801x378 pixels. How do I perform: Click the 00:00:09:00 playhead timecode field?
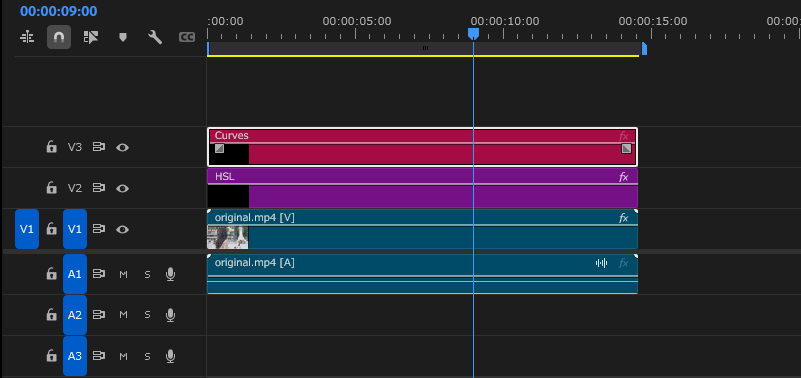point(59,11)
